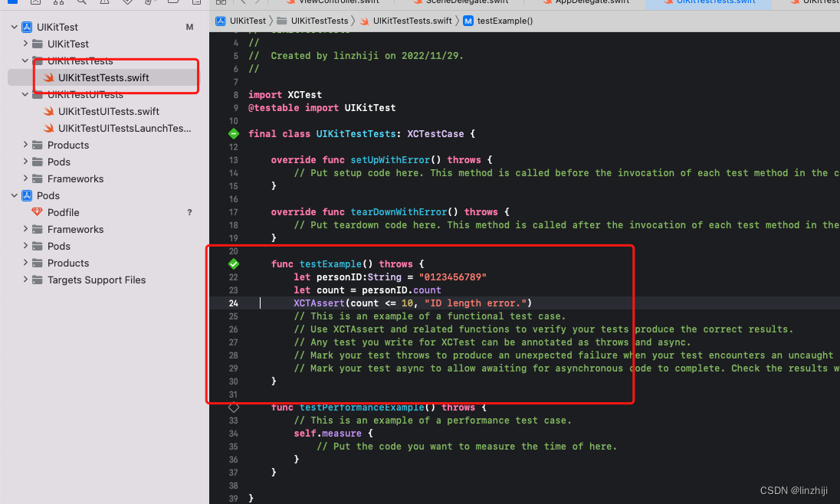Open testExample() in the jump bar
Image resolution: width=840 pixels, height=504 pixels.
(x=506, y=21)
